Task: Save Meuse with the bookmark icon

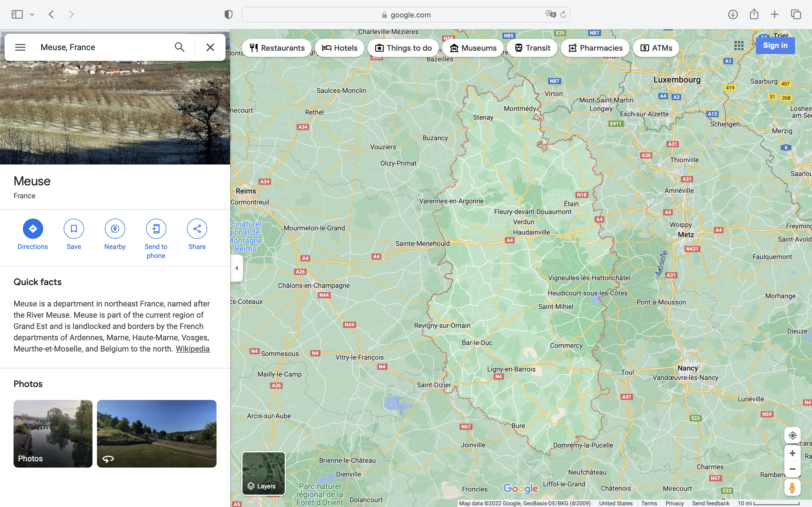Action: (x=74, y=229)
